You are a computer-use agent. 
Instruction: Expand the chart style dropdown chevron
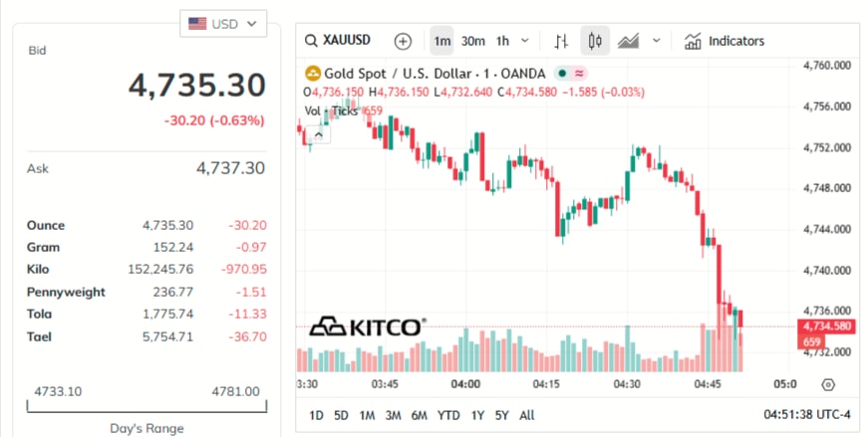point(656,41)
